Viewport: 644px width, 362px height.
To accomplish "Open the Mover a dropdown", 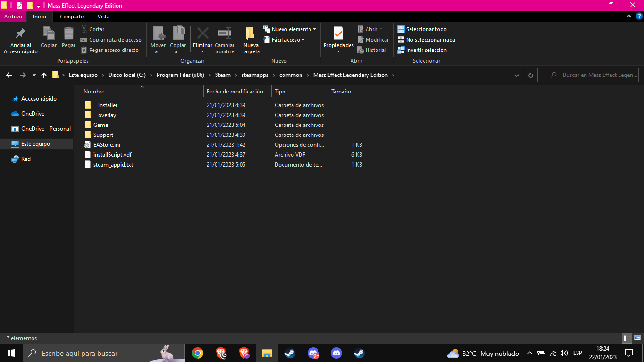I will [x=158, y=41].
